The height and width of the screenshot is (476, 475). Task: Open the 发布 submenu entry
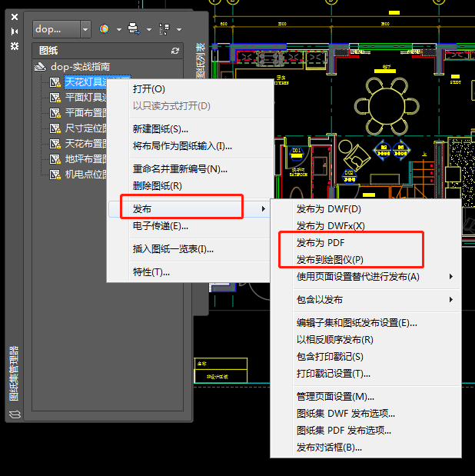[x=189, y=209]
